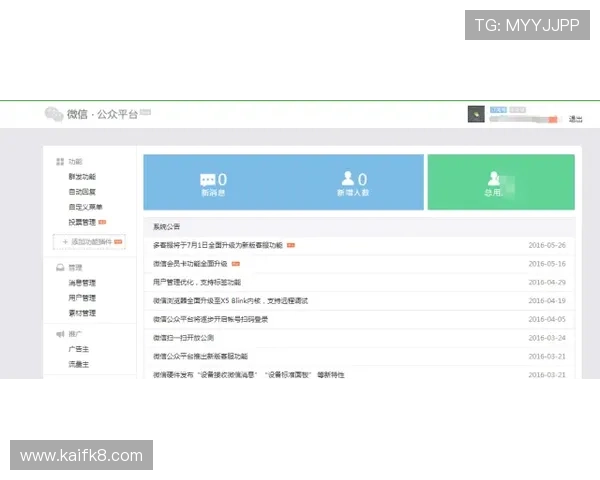Click the total users icon on green card
The height and width of the screenshot is (480, 600).
point(493,178)
